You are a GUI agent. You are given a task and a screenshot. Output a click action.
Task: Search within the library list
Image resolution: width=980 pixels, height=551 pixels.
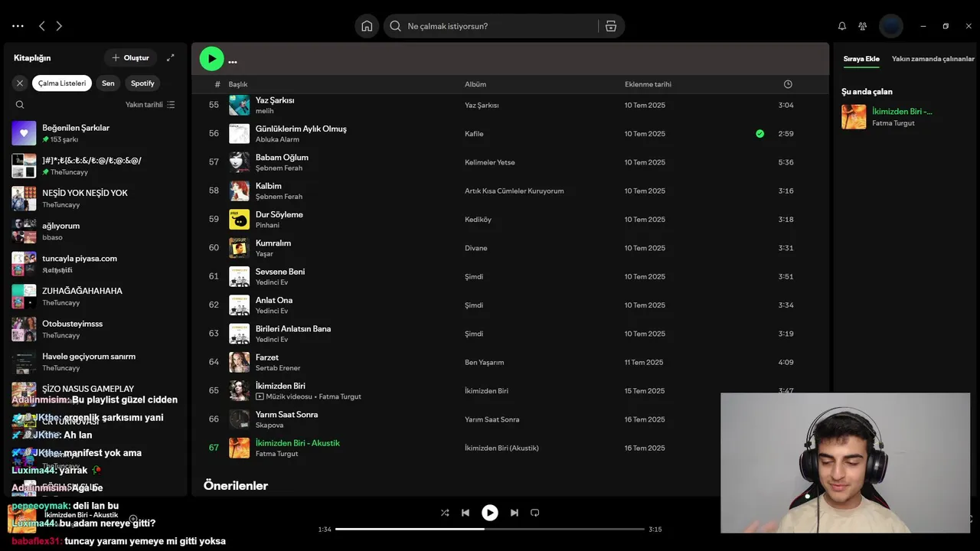[x=20, y=105]
